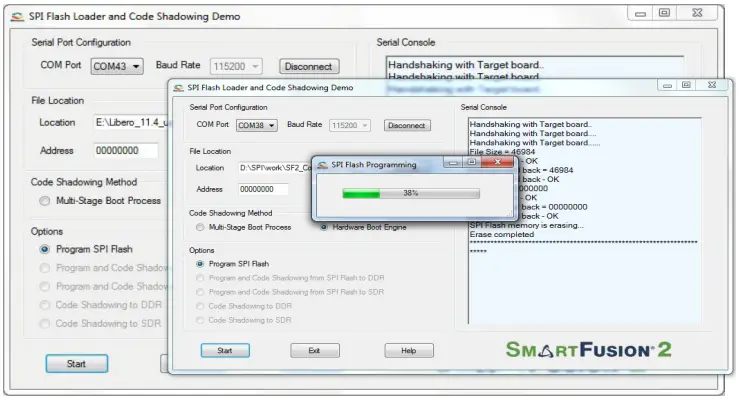
Task: Click the 00000000 Address field in back window
Action: pos(126,151)
